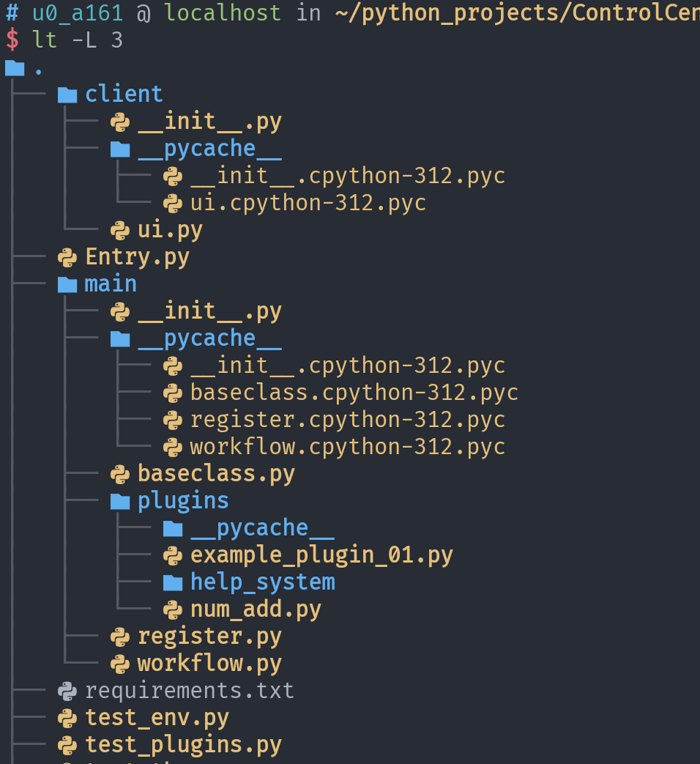Screen dimensions: 700x764
Task: Click the root directory folder icon
Action: click(15, 68)
